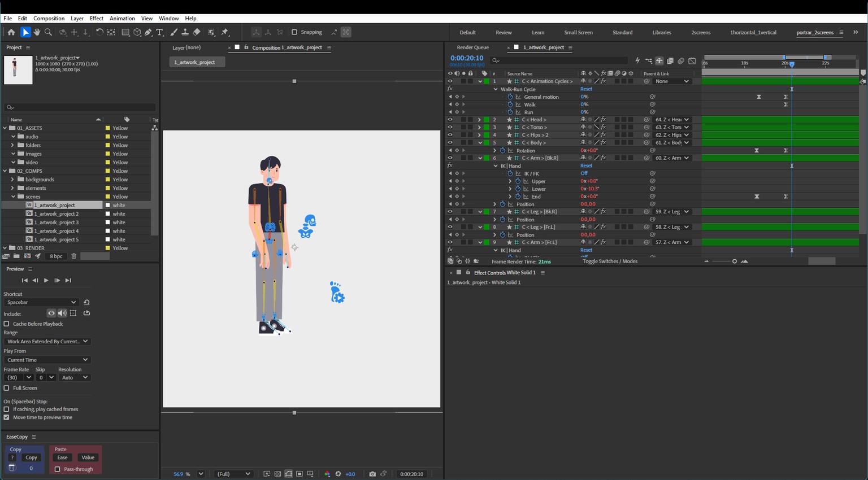Open Show Channel color management icon
868x480 pixels.
327,474
